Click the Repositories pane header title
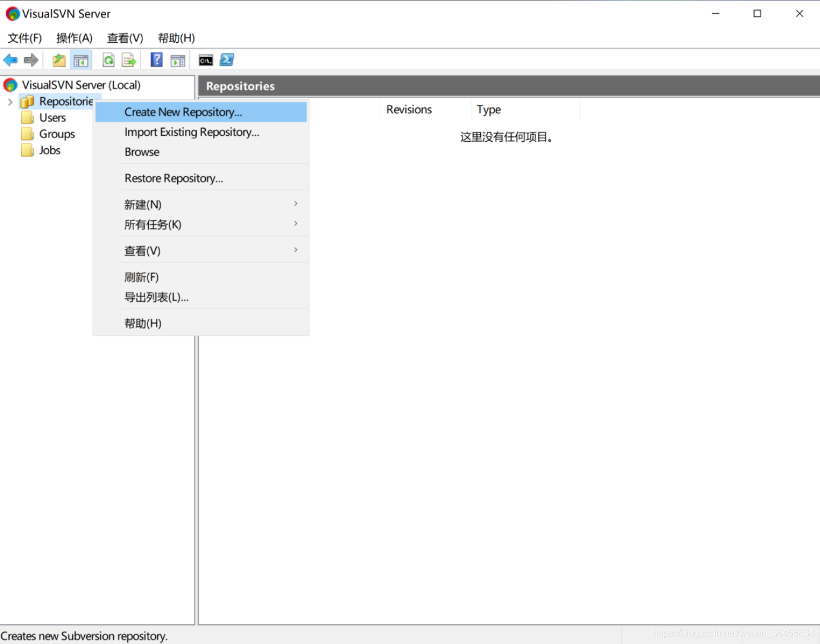 tap(240, 86)
